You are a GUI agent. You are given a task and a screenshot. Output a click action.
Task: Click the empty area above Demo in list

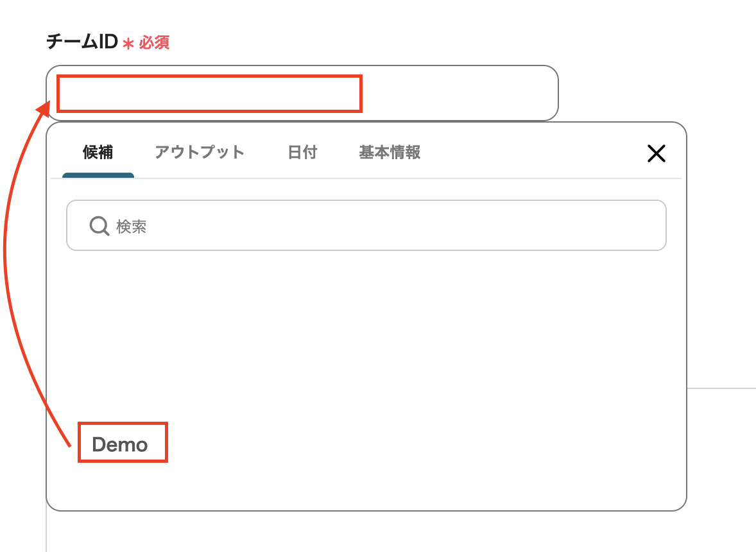[366, 334]
